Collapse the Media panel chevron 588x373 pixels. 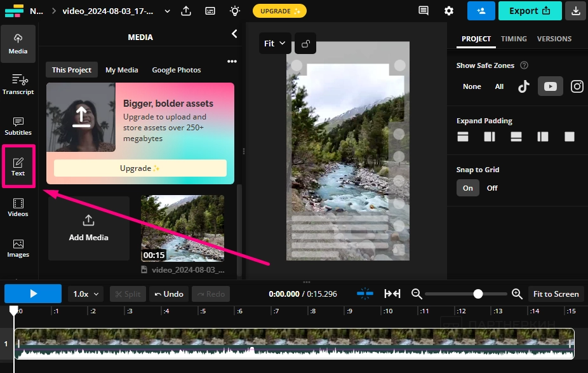coord(234,34)
